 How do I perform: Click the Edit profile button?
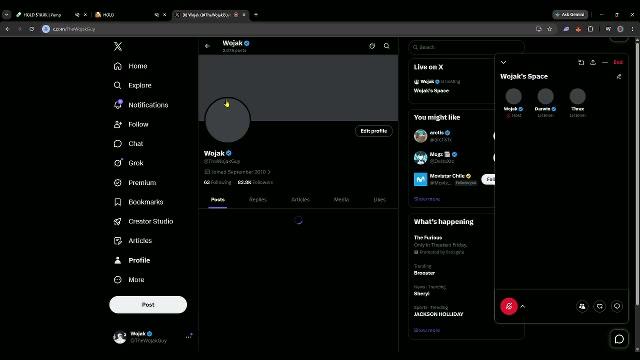coord(373,131)
